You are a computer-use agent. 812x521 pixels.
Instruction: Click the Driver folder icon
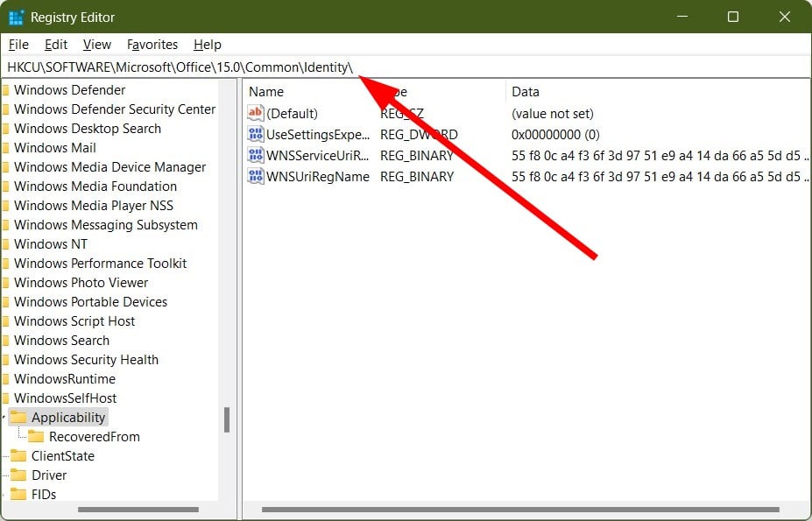click(x=18, y=475)
